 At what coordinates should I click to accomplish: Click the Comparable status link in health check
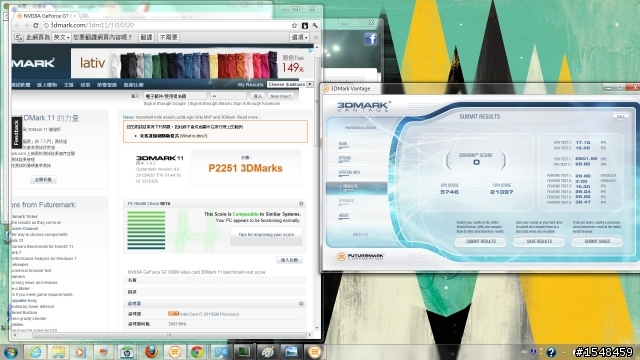click(245, 214)
